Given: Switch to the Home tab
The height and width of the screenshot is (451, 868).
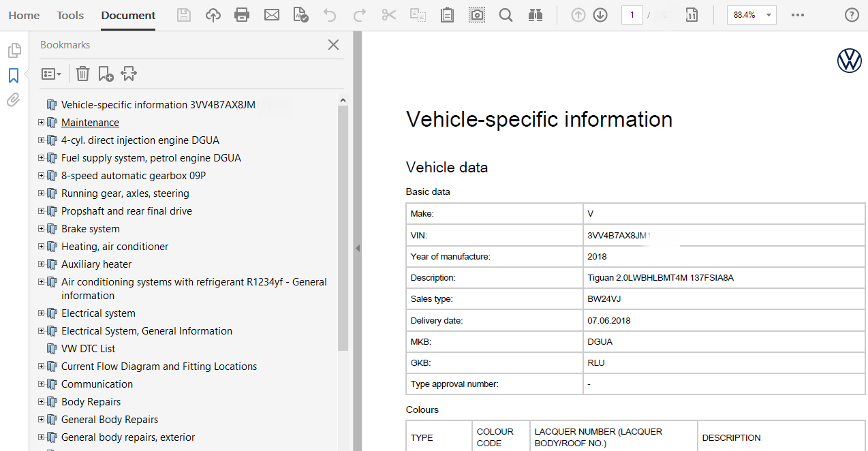Looking at the screenshot, I should tap(24, 15).
